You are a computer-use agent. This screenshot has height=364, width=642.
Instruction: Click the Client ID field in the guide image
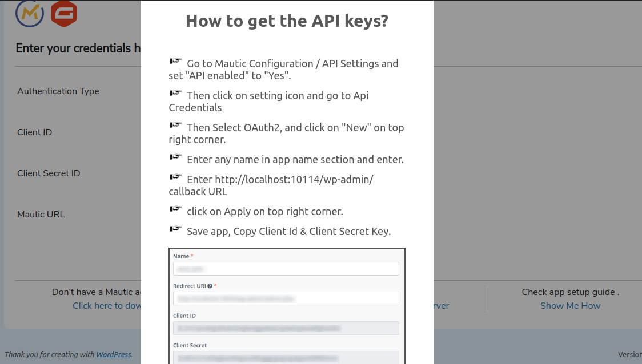coord(286,328)
